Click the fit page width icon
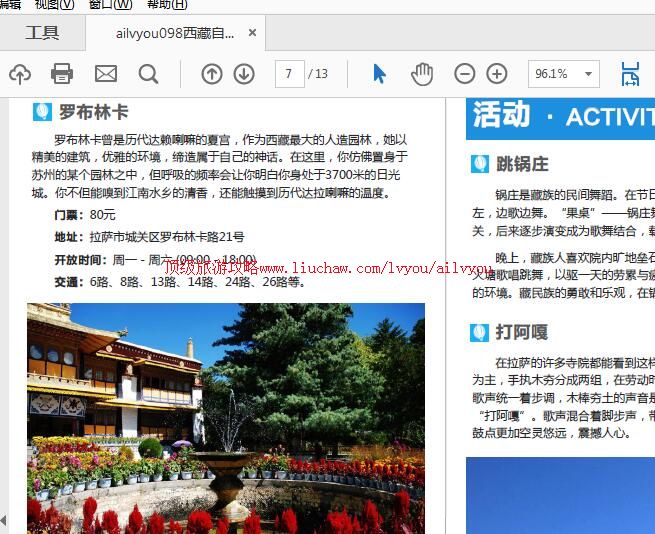Screen dimensions: 655x534 [630, 74]
